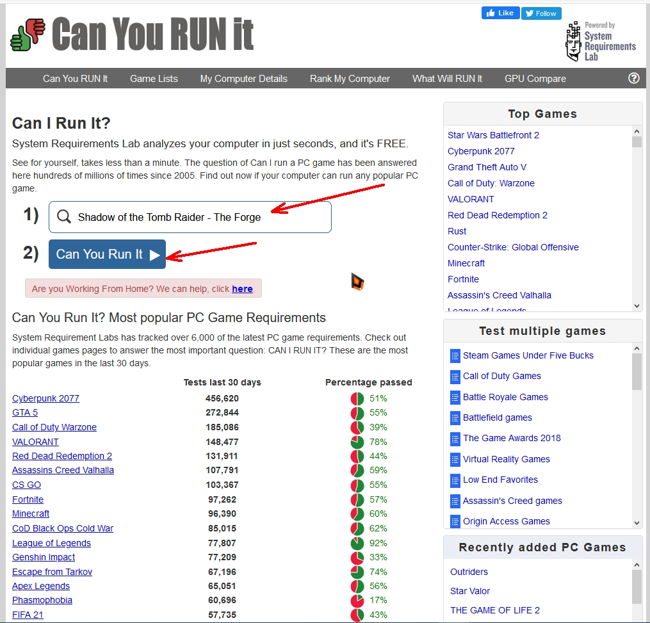Open the Apex Legends link
The image size is (650, 623).
click(41, 586)
